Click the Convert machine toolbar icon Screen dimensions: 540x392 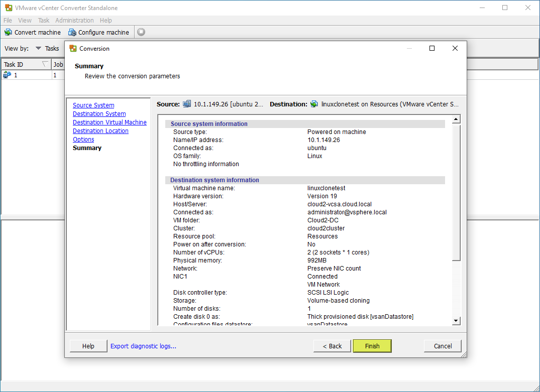click(x=8, y=32)
